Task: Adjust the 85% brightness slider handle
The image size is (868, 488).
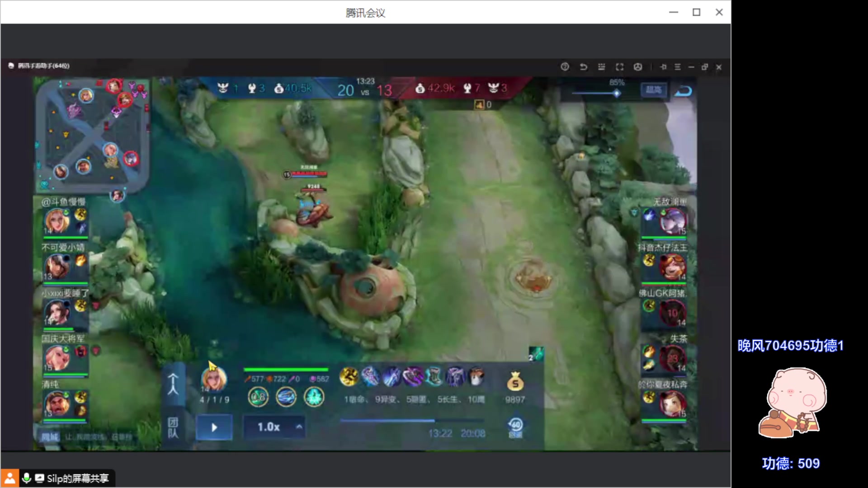Action: click(x=617, y=94)
